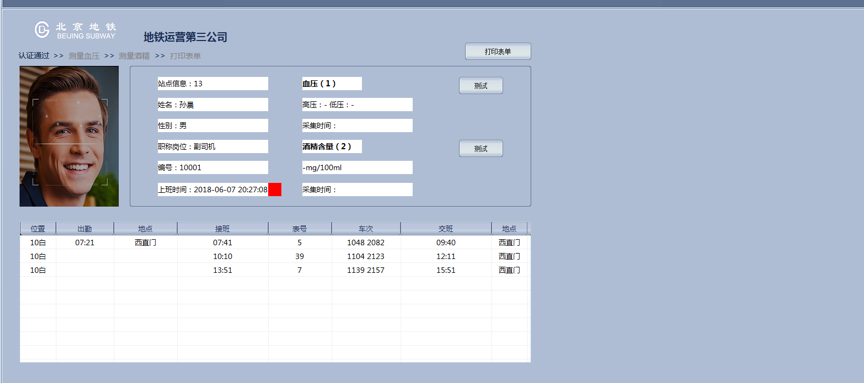This screenshot has width=864, height=383.
Task: Select the 测量血压 step in breadcrumb
Action: 84,56
